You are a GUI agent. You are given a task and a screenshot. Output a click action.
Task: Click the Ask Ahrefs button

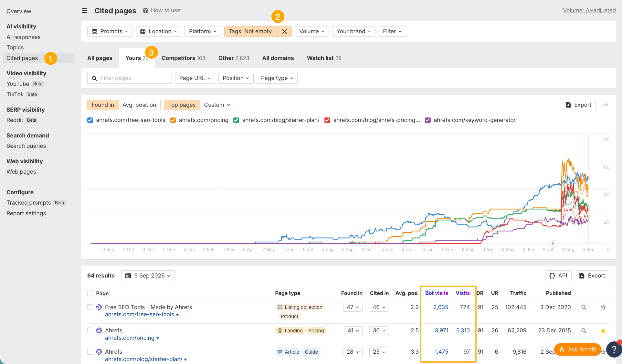point(578,349)
